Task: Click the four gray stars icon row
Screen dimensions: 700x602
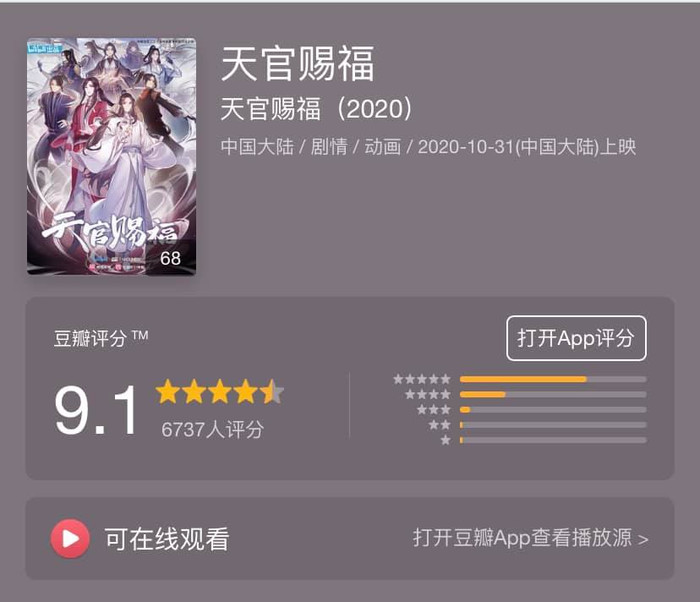Action: pyautogui.click(x=428, y=394)
